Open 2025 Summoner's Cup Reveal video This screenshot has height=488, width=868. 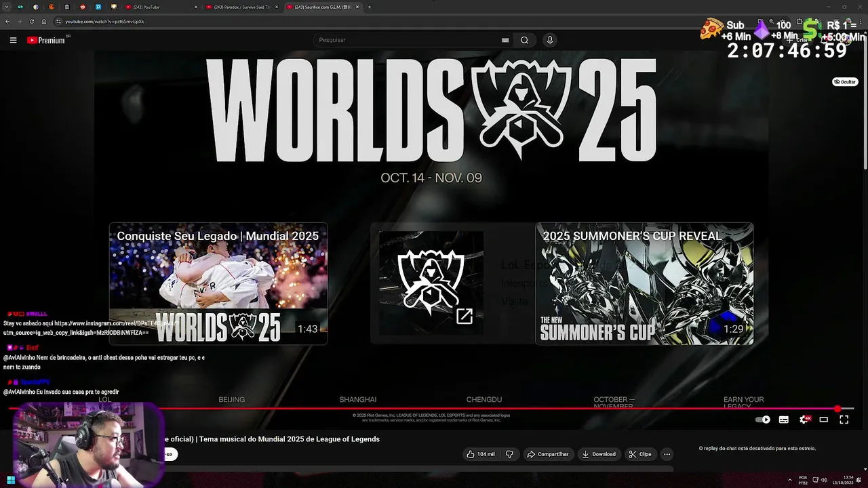644,284
